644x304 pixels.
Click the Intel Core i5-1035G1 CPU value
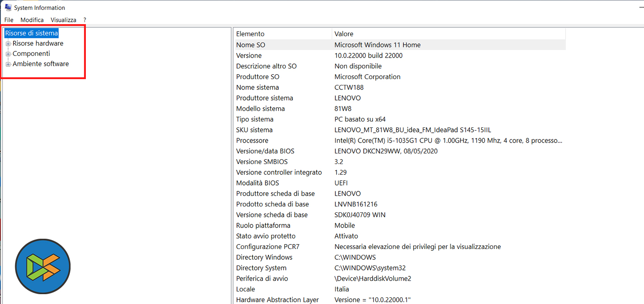coord(449,140)
